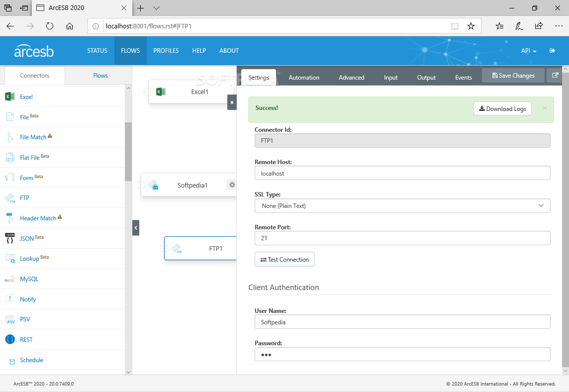Click the Remote Port field

pyautogui.click(x=402, y=238)
